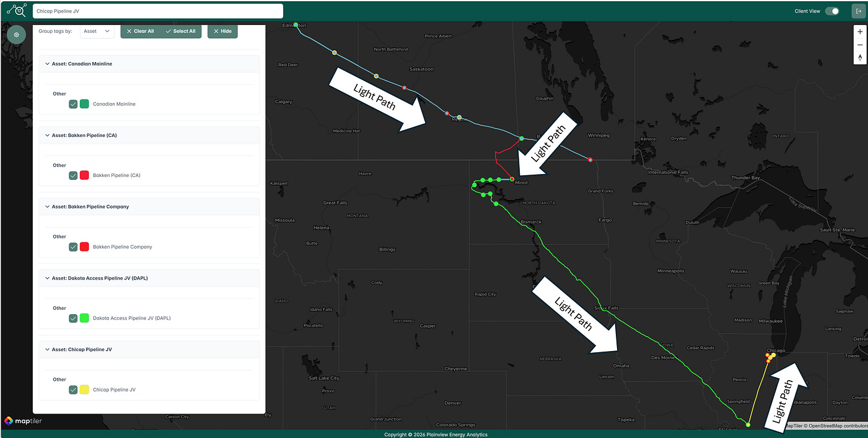868x438 pixels.
Task: Click the red marker near Saskatoon
Action: click(x=404, y=88)
